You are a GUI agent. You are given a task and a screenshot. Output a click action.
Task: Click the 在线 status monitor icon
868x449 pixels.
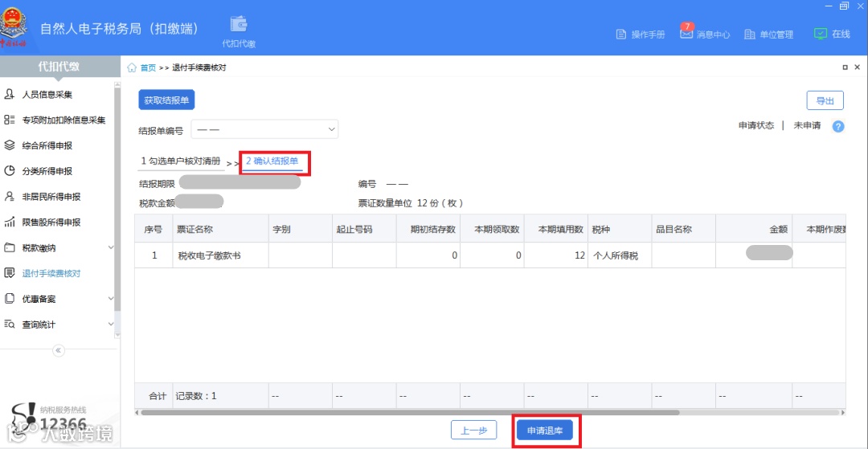tap(821, 34)
